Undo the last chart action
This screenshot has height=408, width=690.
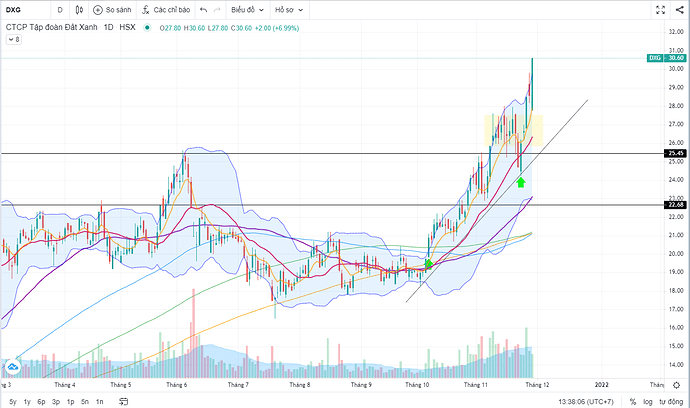point(203,10)
